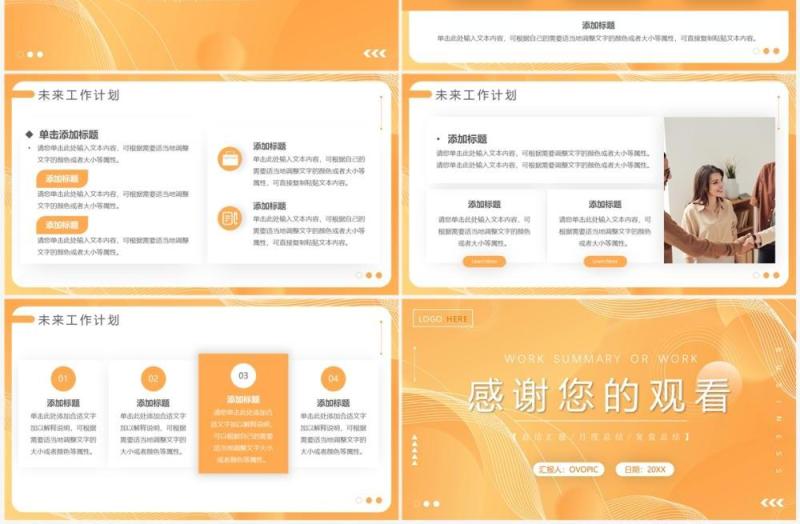
Task: Click the 添加标题 heading beside the document icon
Action: pyautogui.click(x=269, y=206)
